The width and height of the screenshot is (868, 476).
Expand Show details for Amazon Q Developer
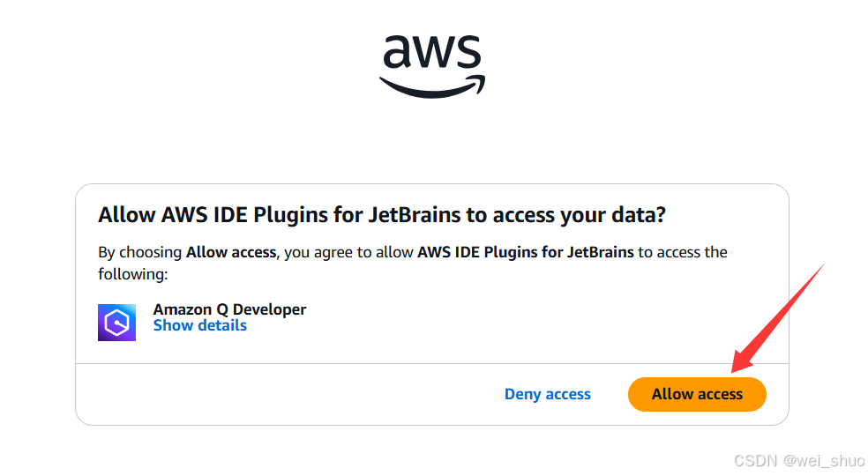tap(200, 325)
